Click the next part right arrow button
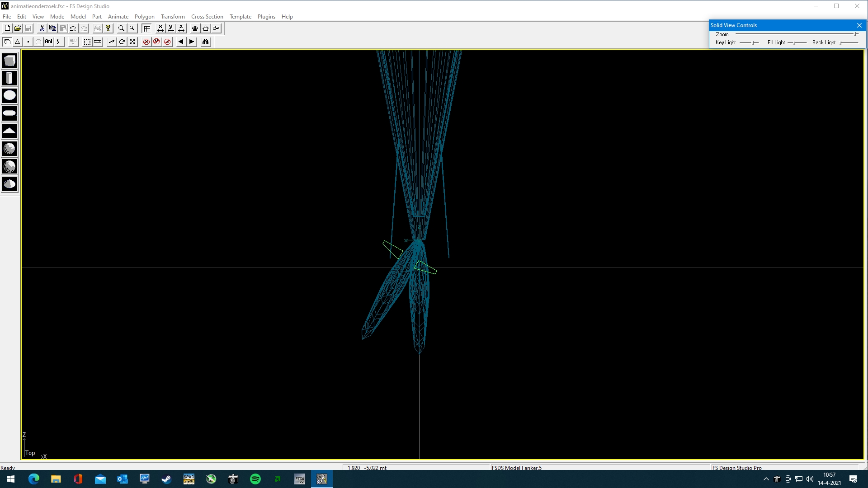This screenshot has height=488, width=868. point(192,42)
